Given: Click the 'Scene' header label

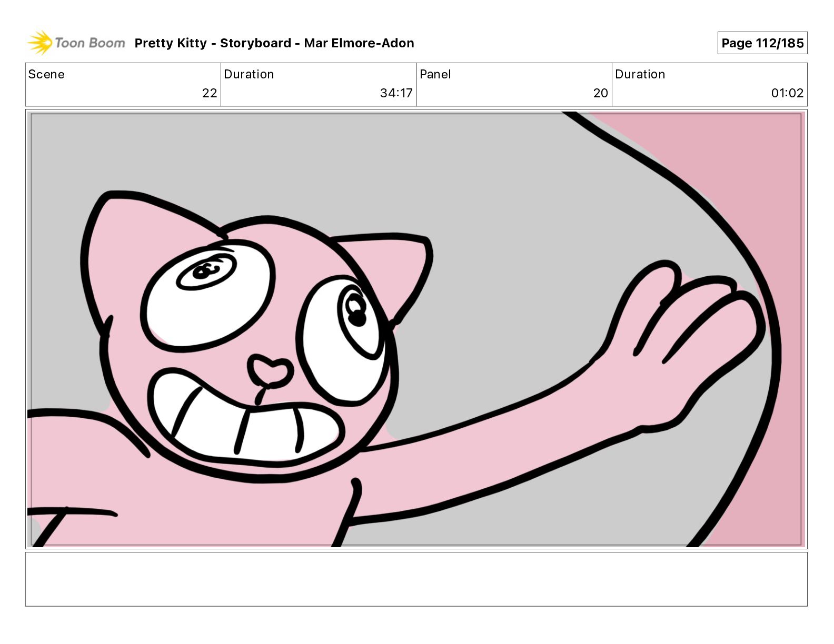Looking at the screenshot, I should coord(46,74).
